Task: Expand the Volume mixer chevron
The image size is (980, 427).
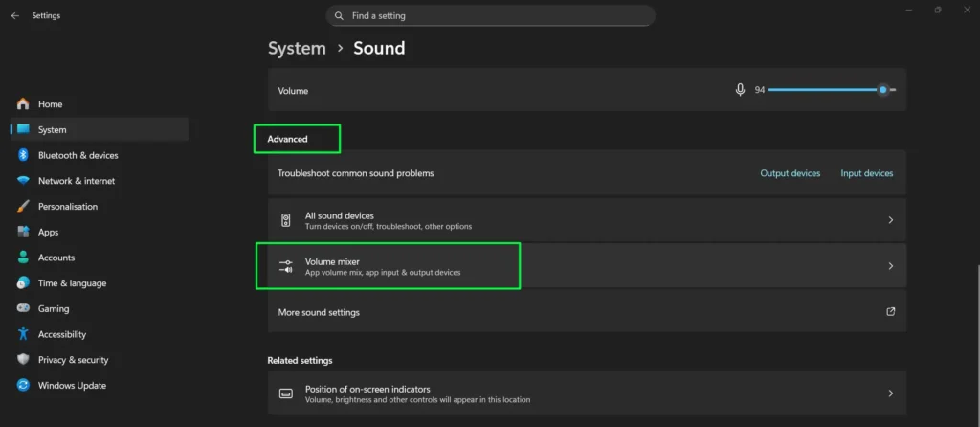Action: point(891,266)
